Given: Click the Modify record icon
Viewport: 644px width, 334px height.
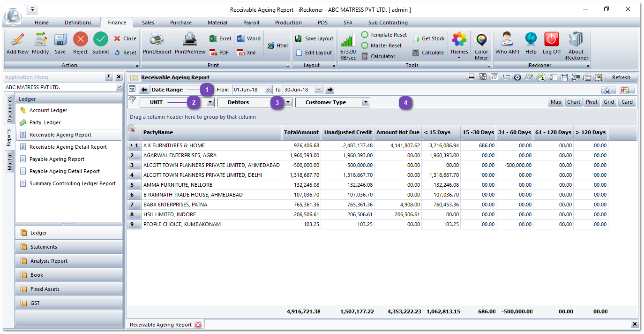Looking at the screenshot, I should 40,43.
